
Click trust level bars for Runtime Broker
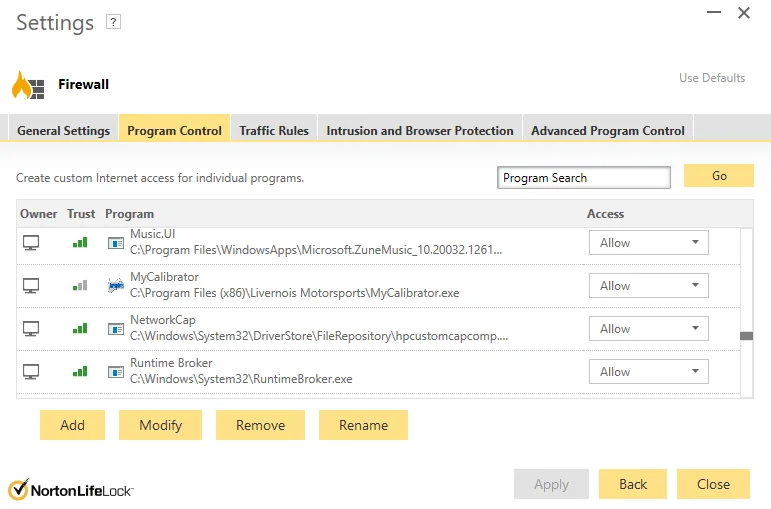coord(80,371)
